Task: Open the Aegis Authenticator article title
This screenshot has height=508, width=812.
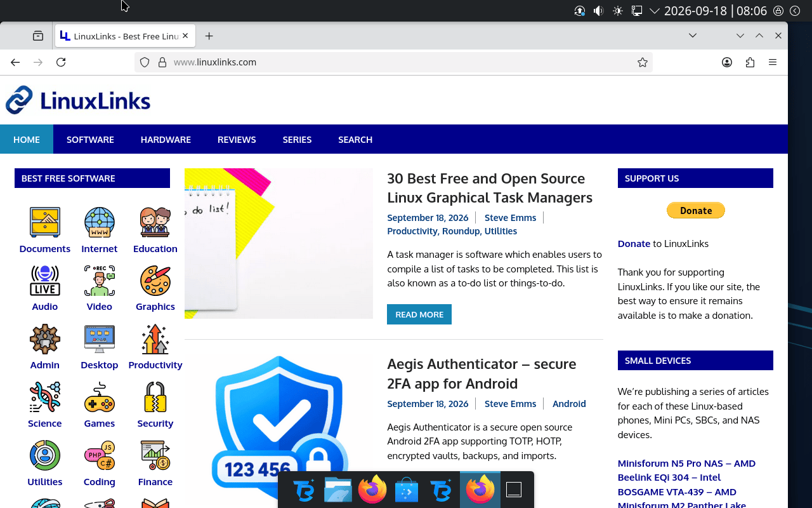Action: [481, 373]
